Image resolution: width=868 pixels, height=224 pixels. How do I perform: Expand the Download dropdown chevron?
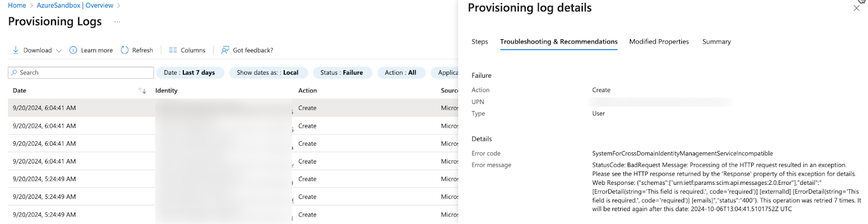pos(59,51)
